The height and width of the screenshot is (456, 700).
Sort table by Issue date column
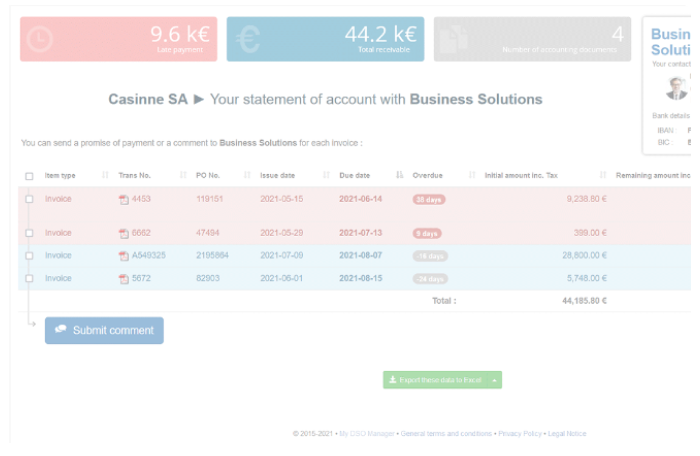click(276, 175)
